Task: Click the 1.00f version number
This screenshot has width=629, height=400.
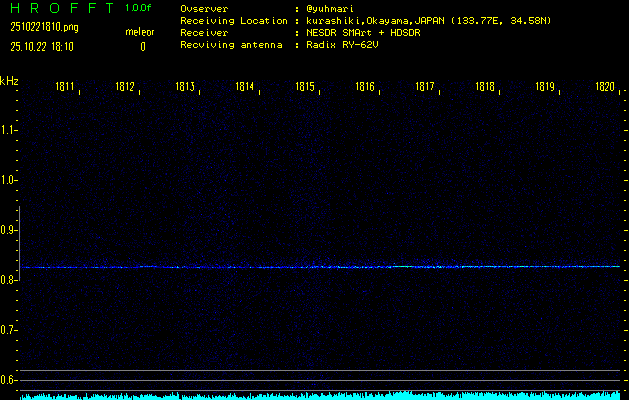Action: [140, 9]
